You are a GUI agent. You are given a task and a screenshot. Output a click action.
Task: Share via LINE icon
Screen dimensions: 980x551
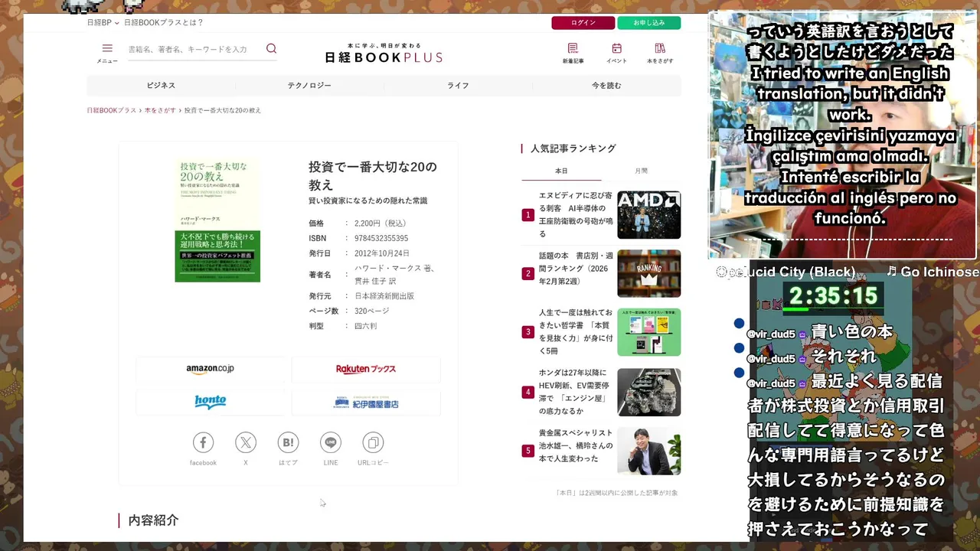coord(331,442)
